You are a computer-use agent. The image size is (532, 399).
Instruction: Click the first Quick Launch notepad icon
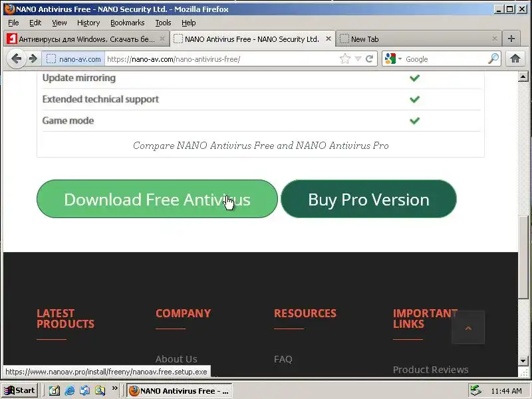[x=55, y=390]
